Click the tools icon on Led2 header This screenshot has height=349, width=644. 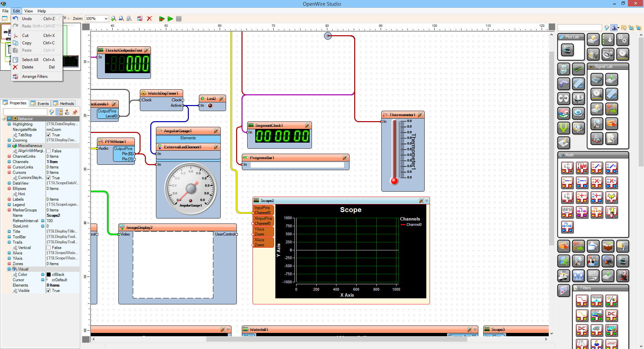click(221, 99)
